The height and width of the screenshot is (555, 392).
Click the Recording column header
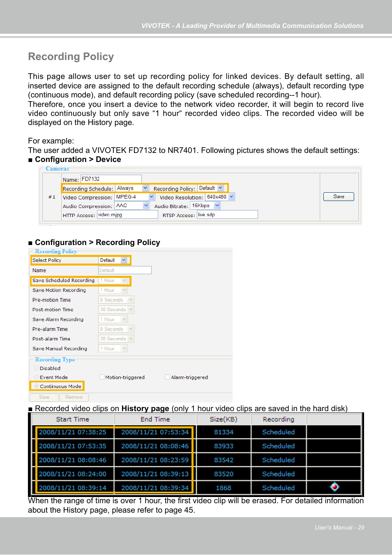[279, 419]
